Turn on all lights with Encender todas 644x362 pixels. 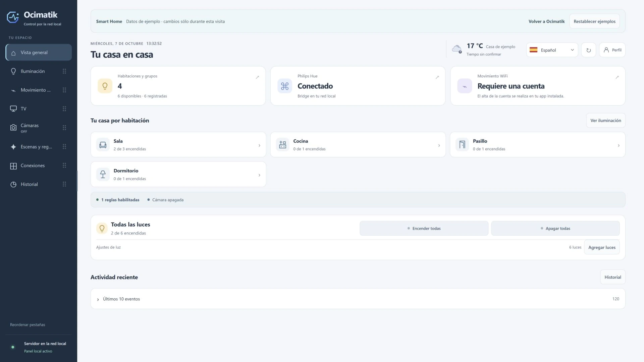pyautogui.click(x=424, y=228)
